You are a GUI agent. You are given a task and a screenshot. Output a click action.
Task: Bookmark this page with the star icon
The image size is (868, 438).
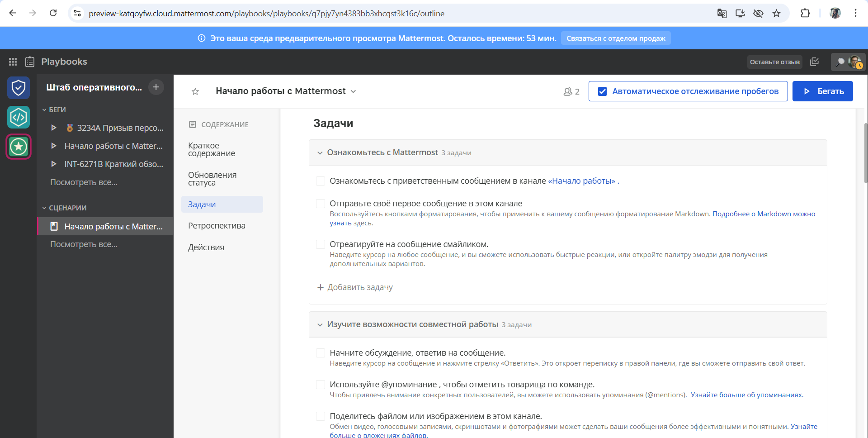(x=776, y=13)
